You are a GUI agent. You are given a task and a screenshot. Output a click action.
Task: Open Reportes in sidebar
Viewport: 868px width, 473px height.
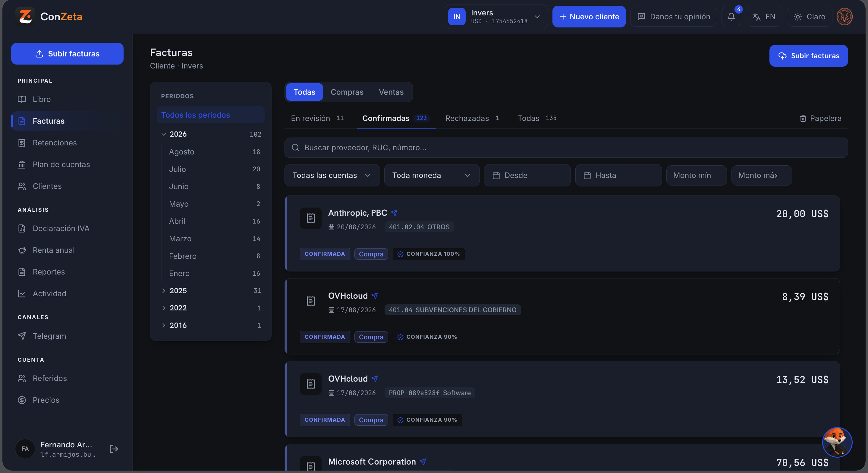pyautogui.click(x=67, y=272)
